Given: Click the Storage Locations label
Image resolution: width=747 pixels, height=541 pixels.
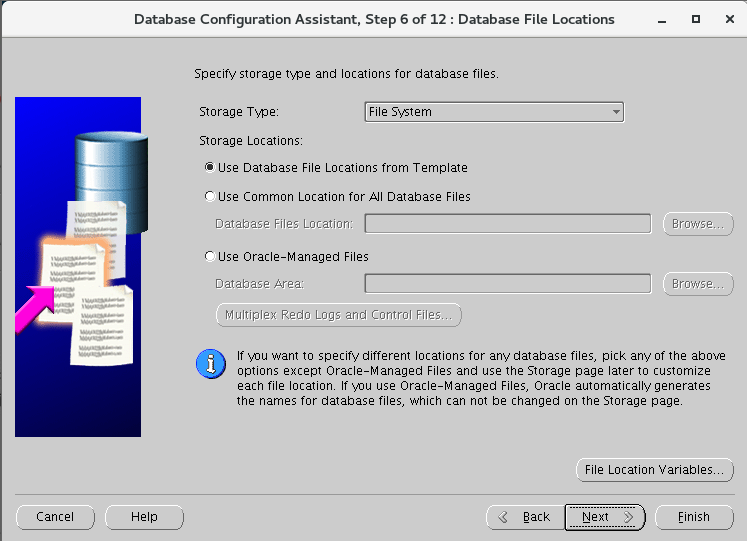Looking at the screenshot, I should (x=251, y=141).
